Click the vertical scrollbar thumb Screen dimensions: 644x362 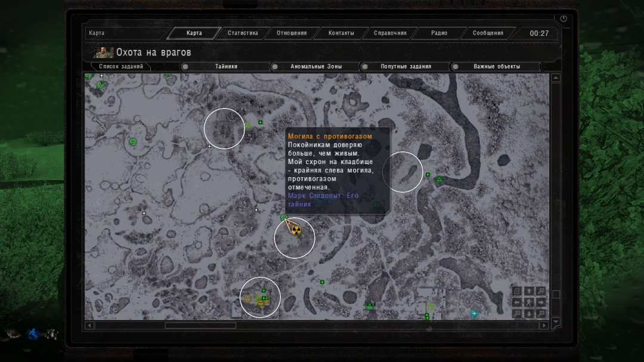[x=556, y=294]
